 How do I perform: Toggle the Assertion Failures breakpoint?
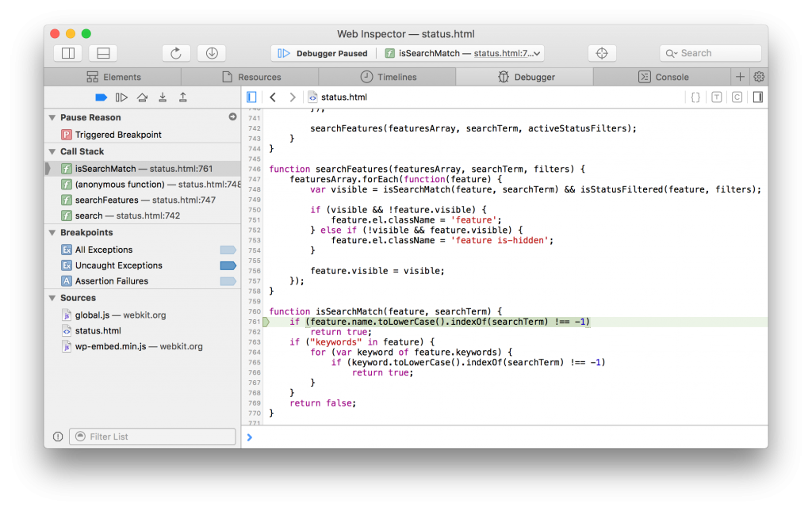coord(228,281)
